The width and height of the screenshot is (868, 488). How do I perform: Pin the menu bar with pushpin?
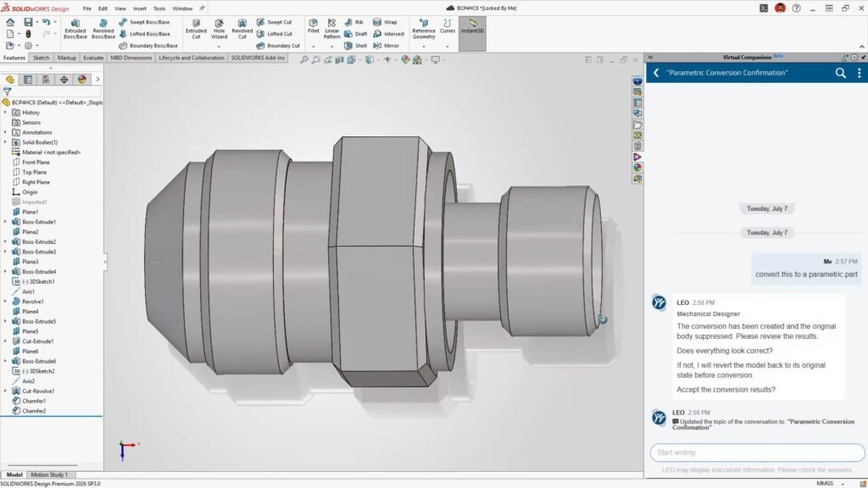(x=202, y=8)
